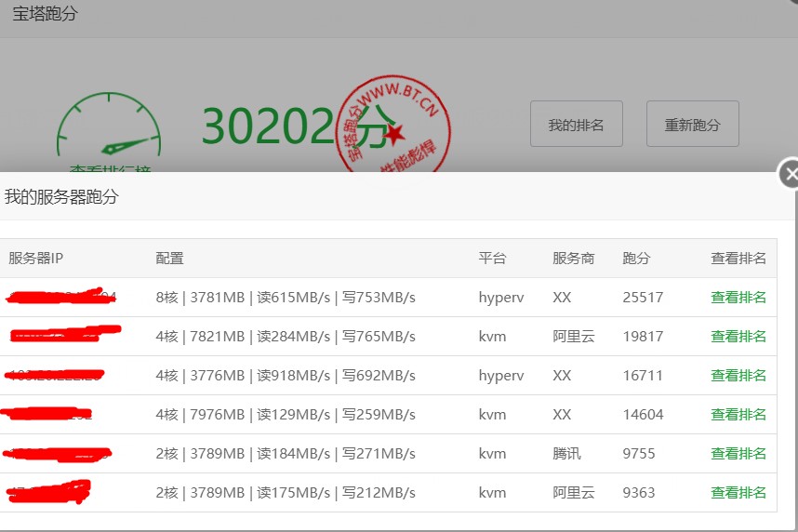
Task: Click 查看排名 for the 9363 score row
Action: tap(738, 493)
